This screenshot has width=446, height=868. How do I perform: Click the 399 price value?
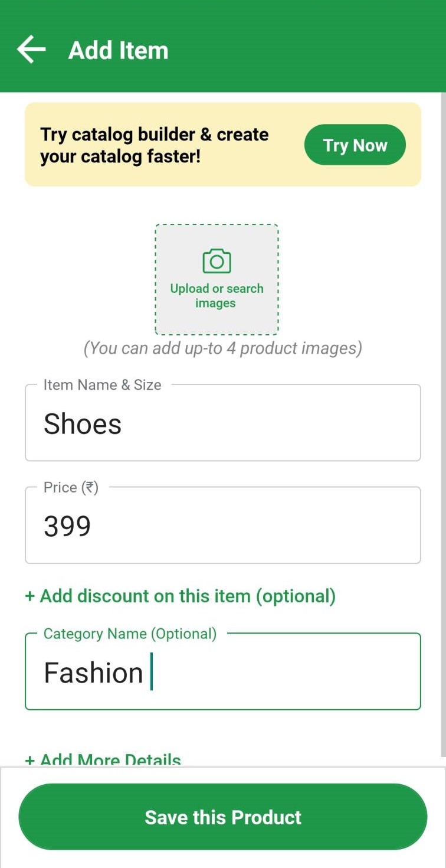(x=67, y=526)
